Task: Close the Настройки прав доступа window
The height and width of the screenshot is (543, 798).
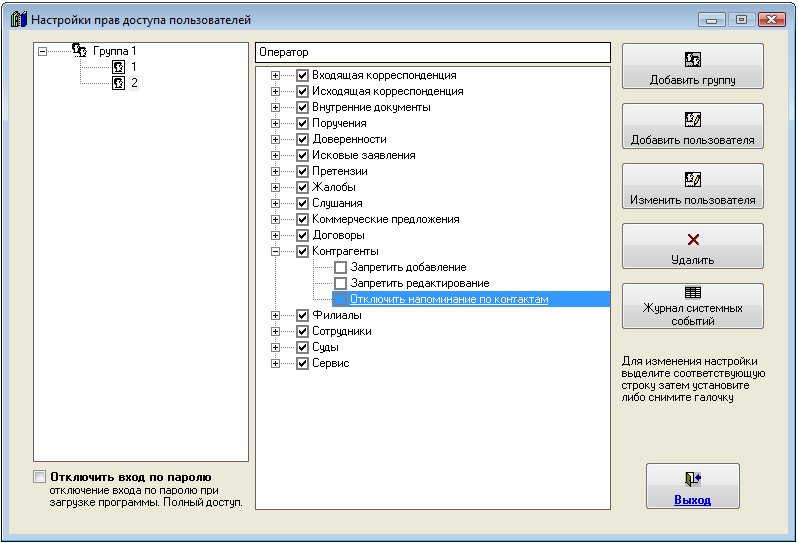Action: pyautogui.click(x=772, y=20)
